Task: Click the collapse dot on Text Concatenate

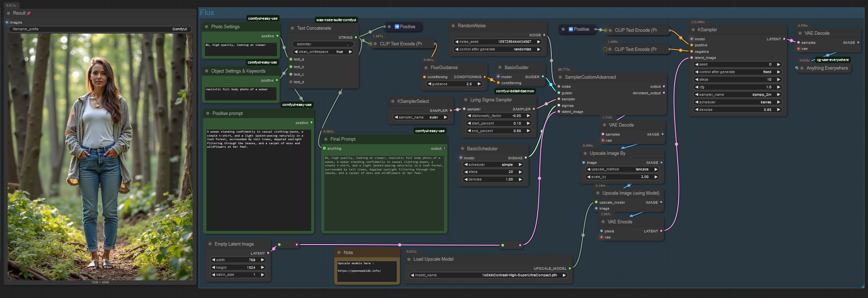Action: tap(292, 28)
